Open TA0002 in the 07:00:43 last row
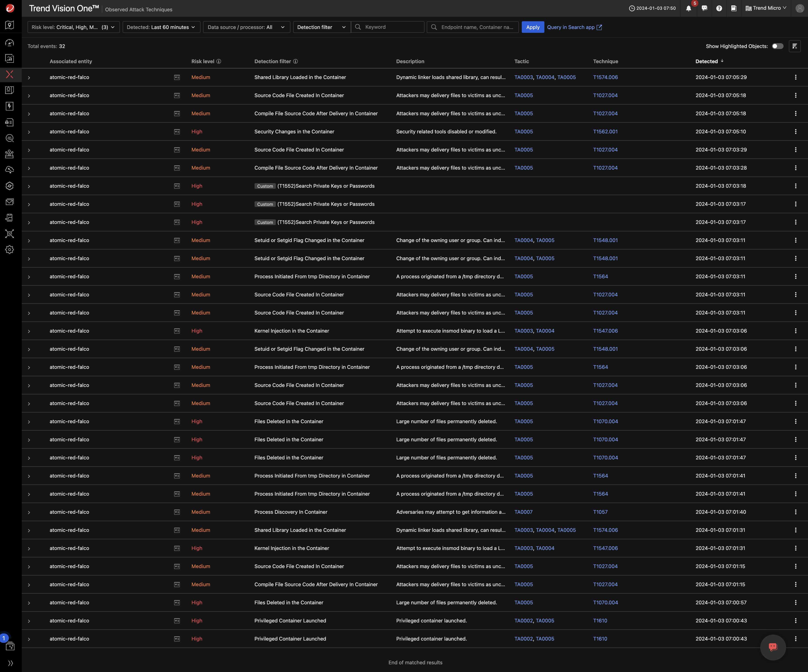This screenshot has height=672, width=808. (523, 639)
